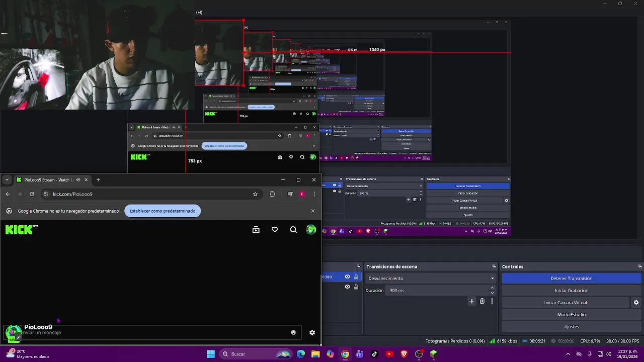
Task: Open File Explorer from taskbar
Action: pos(315,354)
